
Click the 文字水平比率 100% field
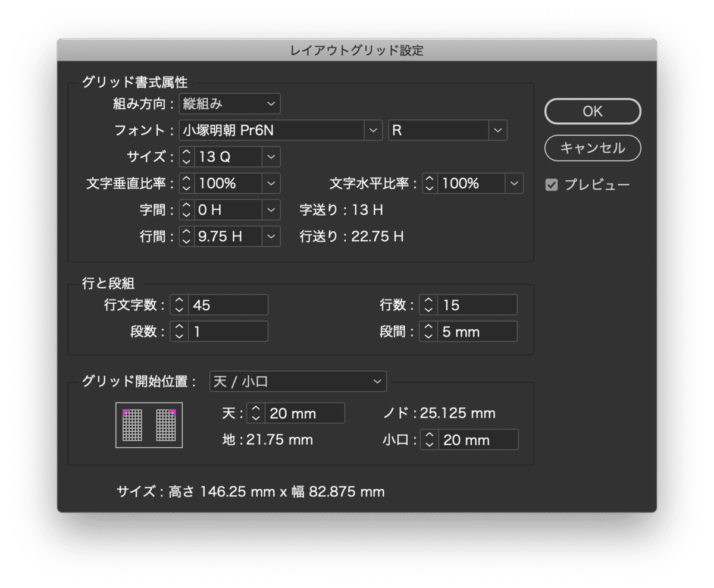point(471,183)
